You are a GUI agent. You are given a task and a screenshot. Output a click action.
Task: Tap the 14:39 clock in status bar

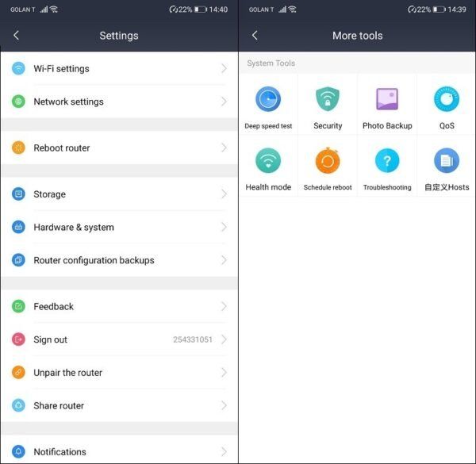pos(457,10)
